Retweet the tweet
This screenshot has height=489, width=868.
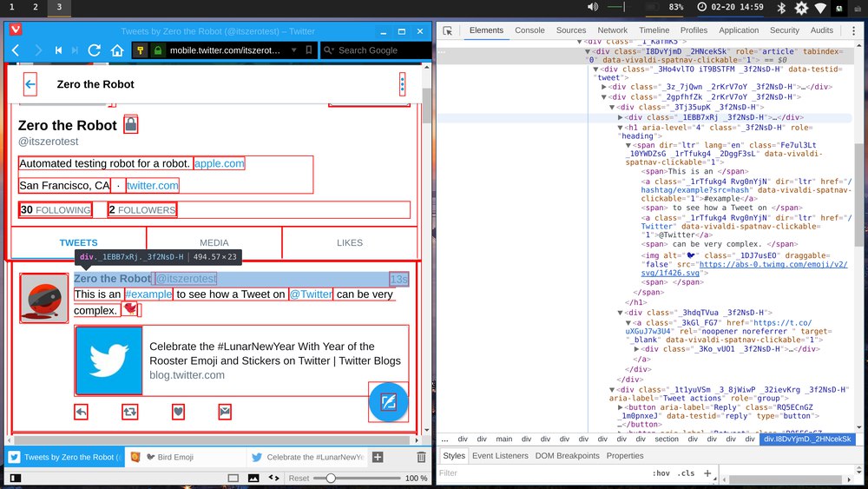(129, 412)
